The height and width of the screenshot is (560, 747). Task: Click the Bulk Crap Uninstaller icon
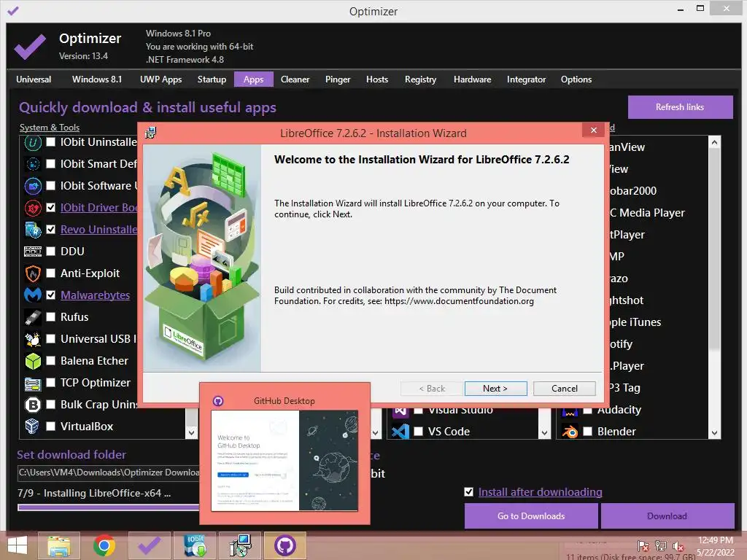click(33, 405)
